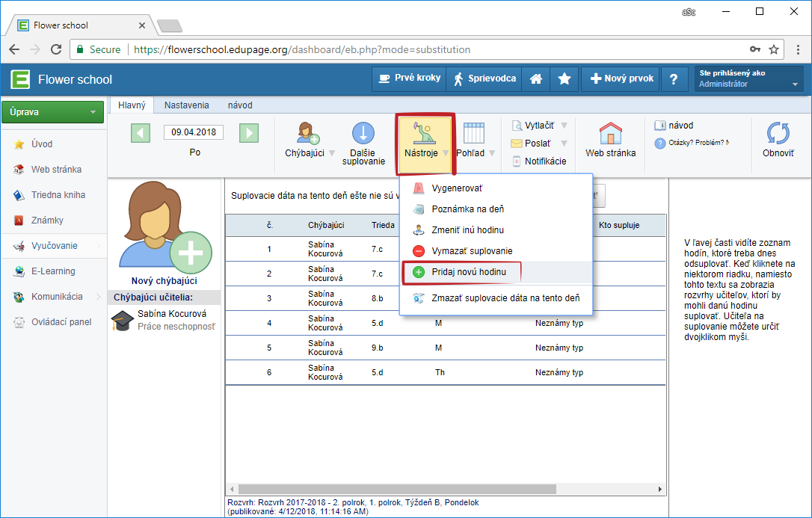
Task: Go to next day with green right arrow
Action: pyautogui.click(x=249, y=132)
